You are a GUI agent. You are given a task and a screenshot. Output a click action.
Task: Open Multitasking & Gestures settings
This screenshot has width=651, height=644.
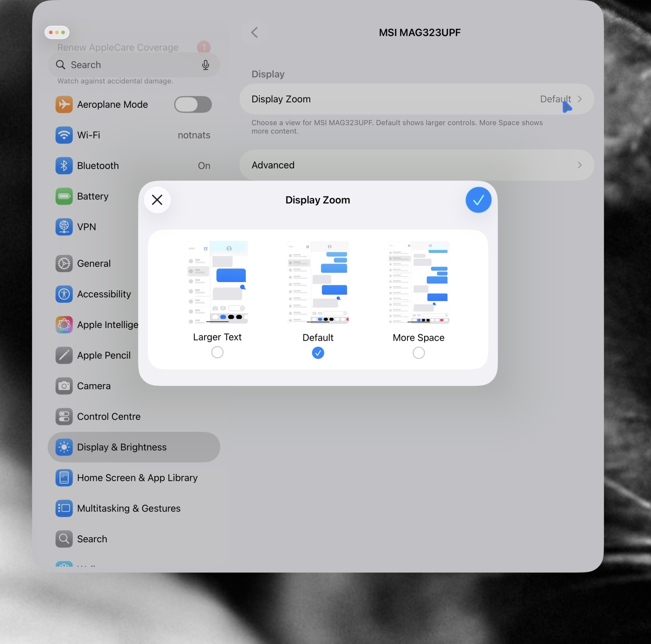coord(128,508)
